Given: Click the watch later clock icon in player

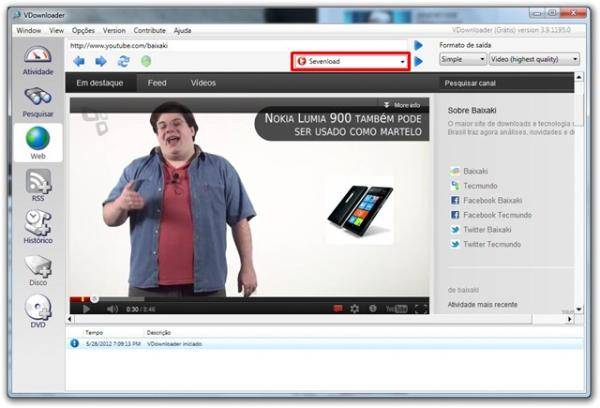Looking at the screenshot, I should pos(372,308).
